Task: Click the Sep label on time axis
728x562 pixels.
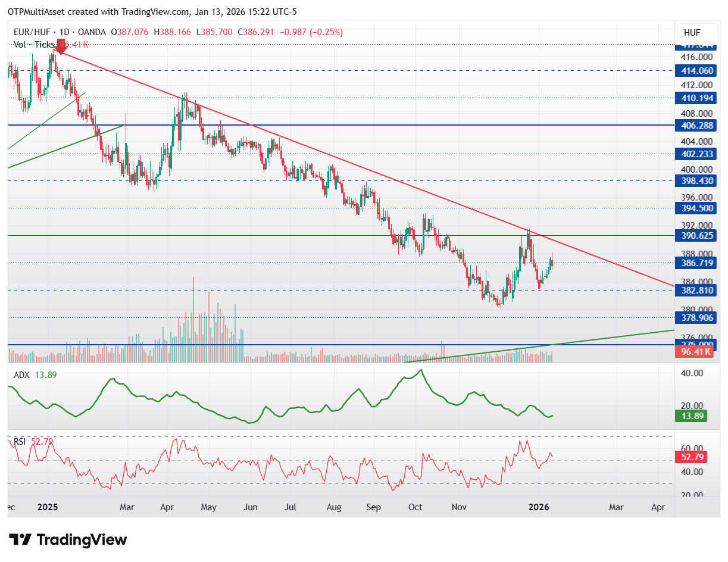Action: (374, 507)
